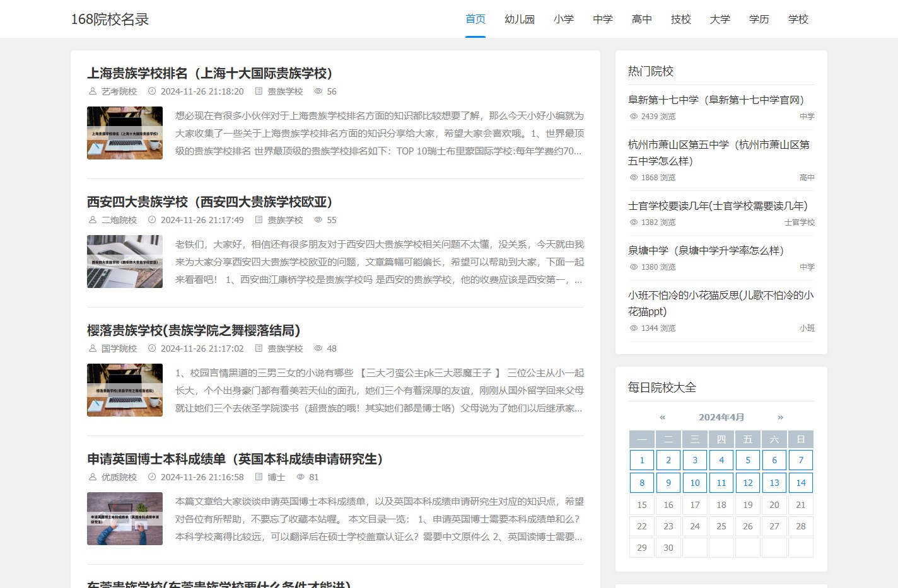898x588 pixels.
Task: Click author name 二炮院校
Action: click(119, 220)
